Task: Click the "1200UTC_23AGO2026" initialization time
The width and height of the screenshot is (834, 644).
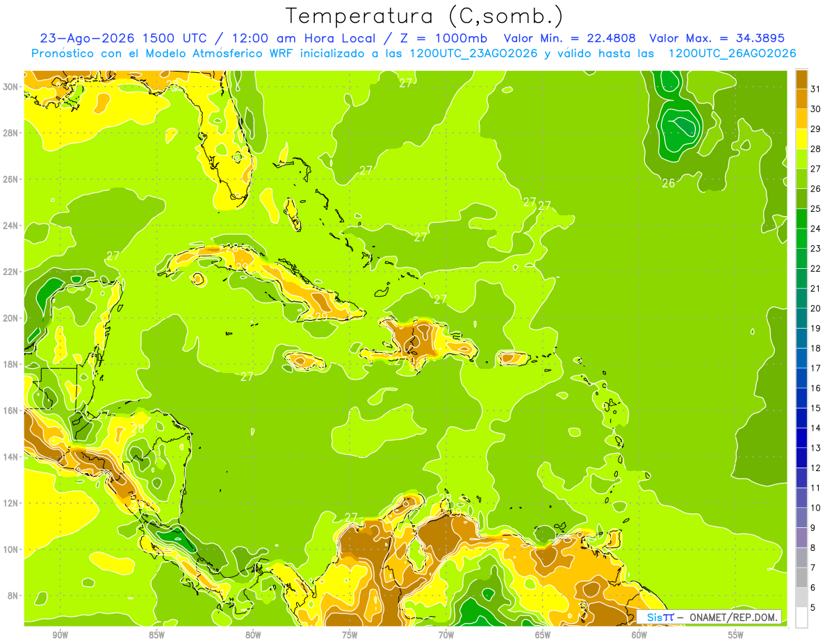Action: click(x=473, y=53)
